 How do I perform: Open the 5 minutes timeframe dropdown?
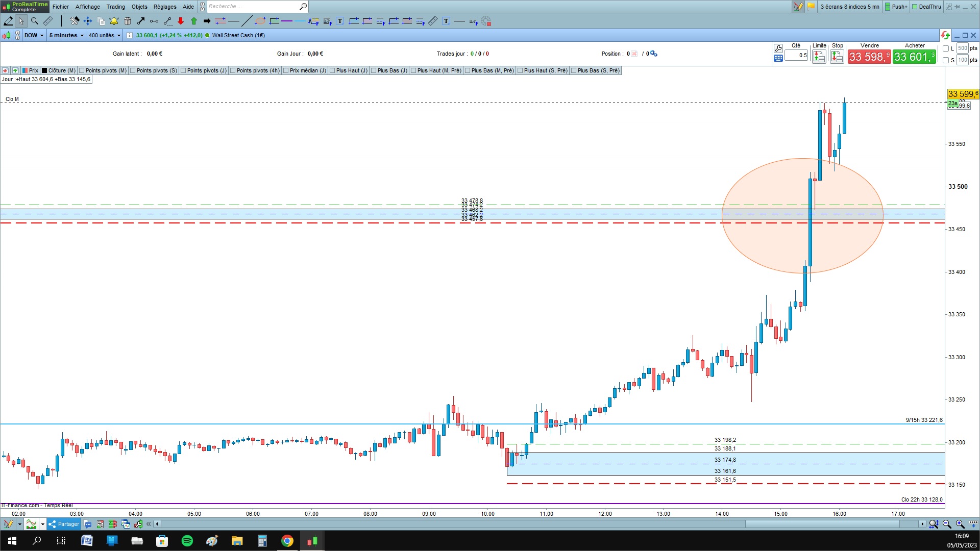[x=66, y=35]
